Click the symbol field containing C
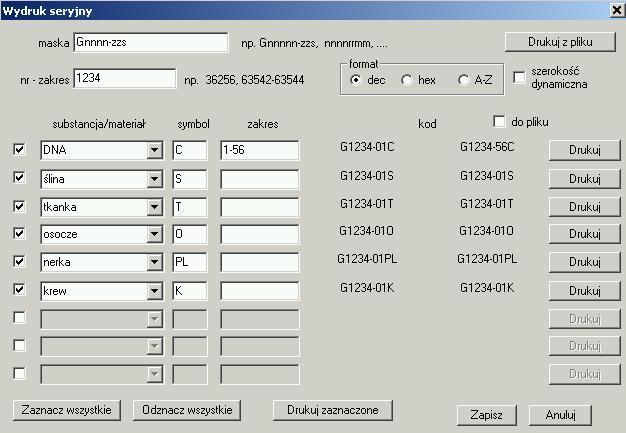The width and height of the screenshot is (626, 433). pos(190,150)
